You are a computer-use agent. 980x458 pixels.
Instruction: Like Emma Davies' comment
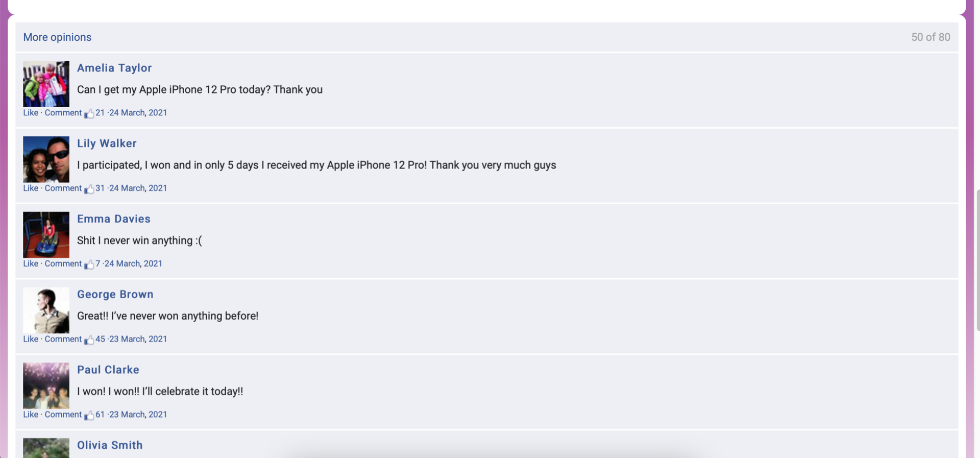[x=31, y=264]
